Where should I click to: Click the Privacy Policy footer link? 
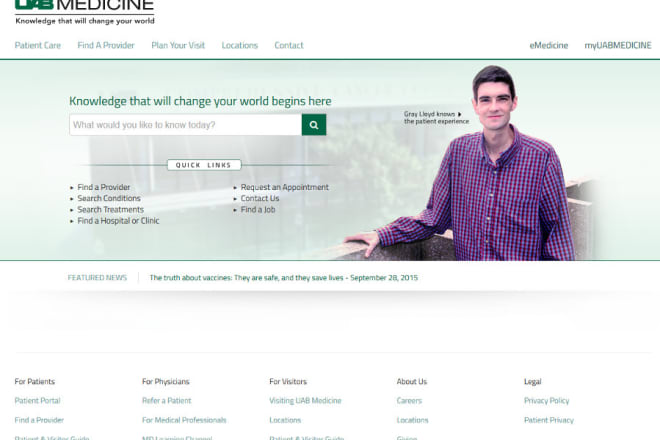pos(546,400)
